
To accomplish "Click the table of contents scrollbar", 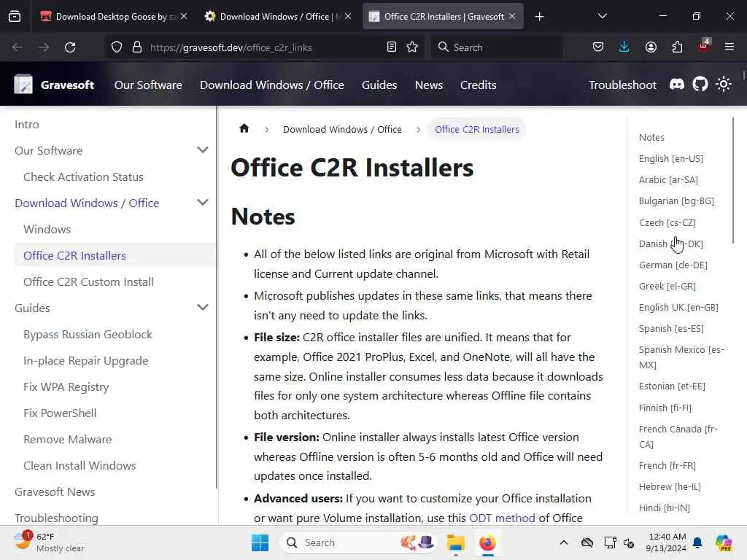I will pos(732,180).
